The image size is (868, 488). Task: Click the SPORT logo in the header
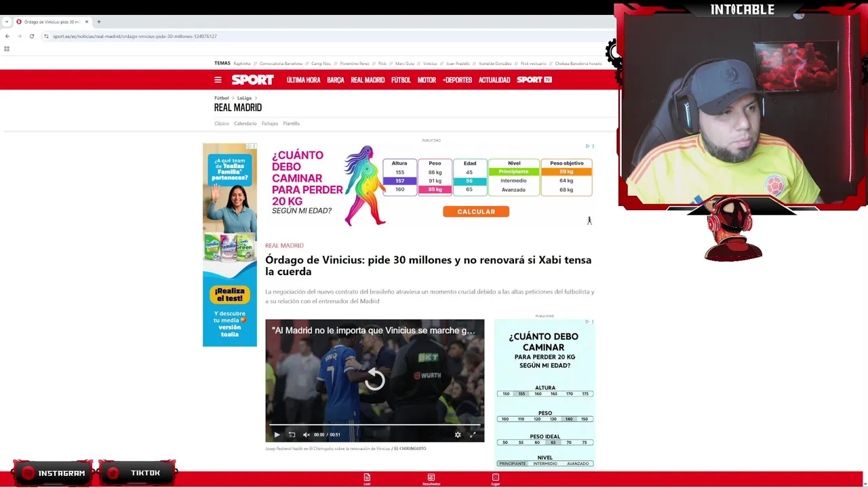[252, 80]
